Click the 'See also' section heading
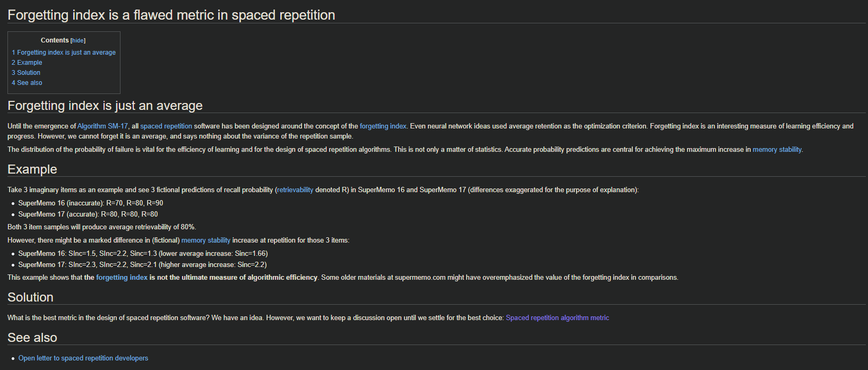The height and width of the screenshot is (370, 868). 32,338
